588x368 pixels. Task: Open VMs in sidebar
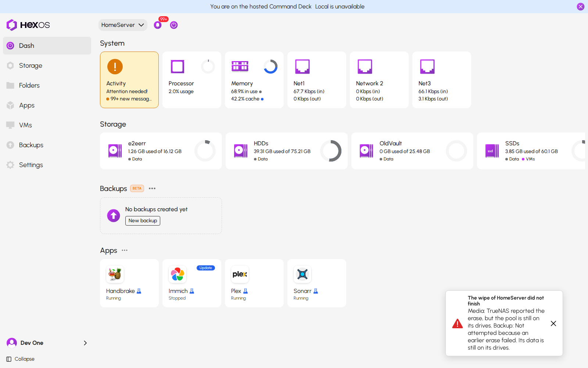[47, 125]
